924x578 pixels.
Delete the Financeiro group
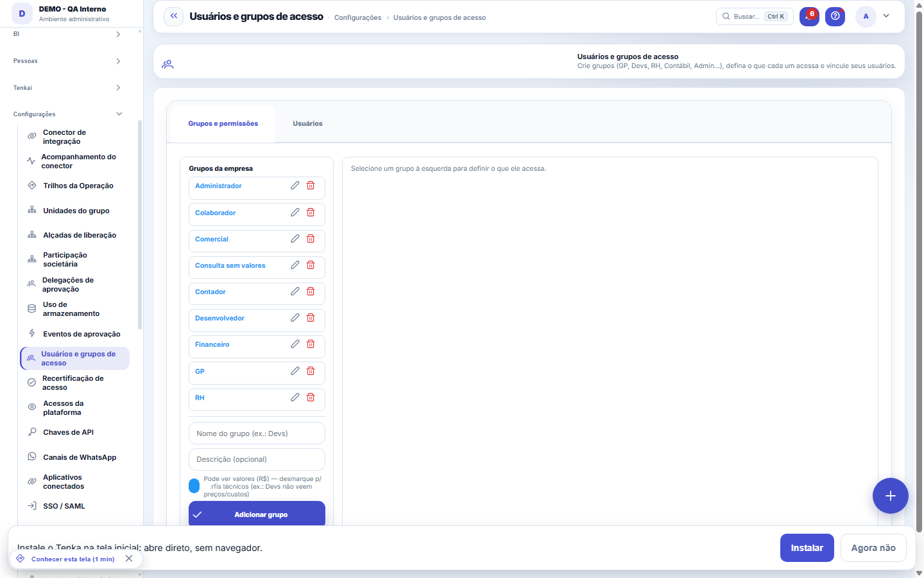click(x=311, y=344)
